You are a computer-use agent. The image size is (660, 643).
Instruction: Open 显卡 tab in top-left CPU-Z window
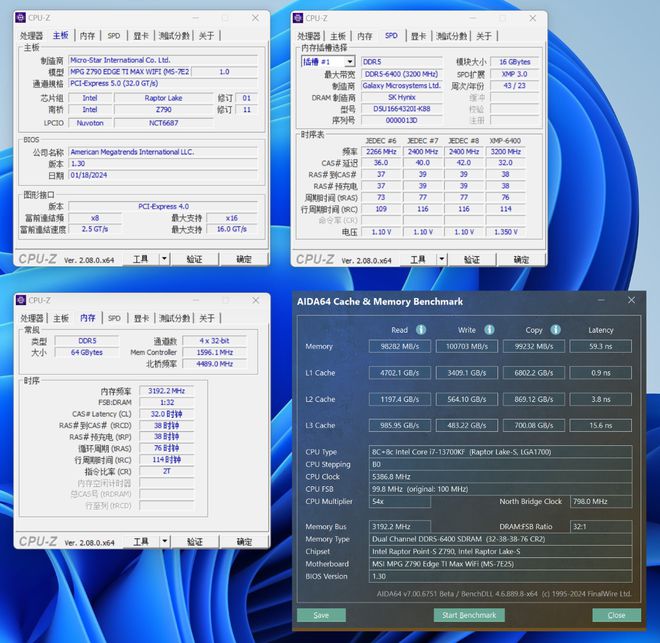[x=141, y=36]
